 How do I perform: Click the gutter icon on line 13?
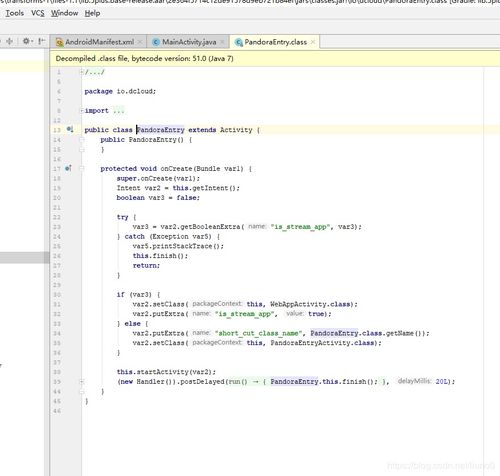point(70,129)
